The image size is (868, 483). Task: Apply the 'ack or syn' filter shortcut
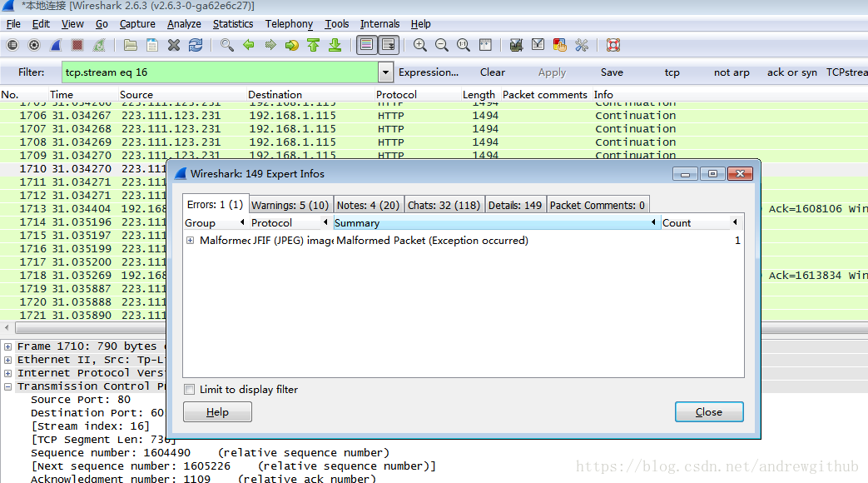pyautogui.click(x=791, y=72)
